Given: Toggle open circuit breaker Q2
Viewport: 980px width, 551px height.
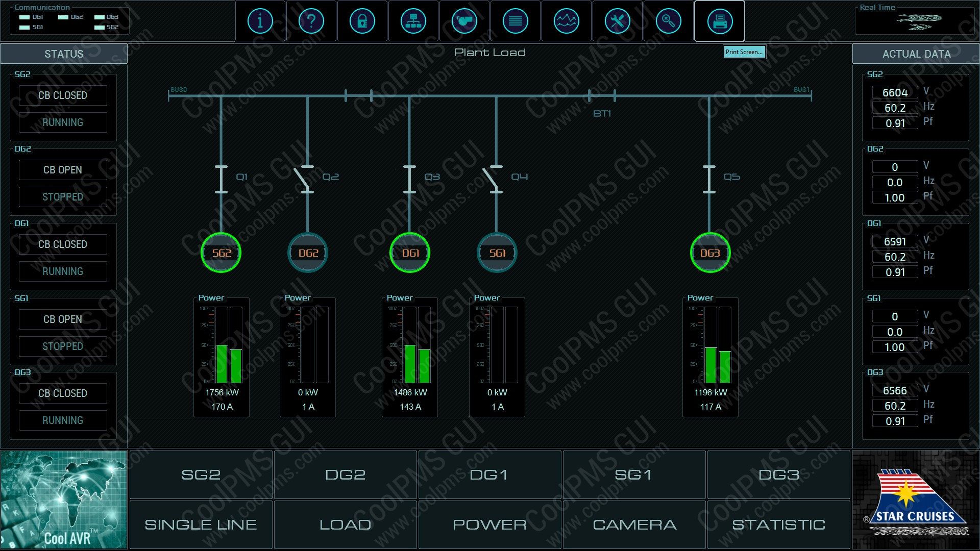Looking at the screenshot, I should [305, 179].
